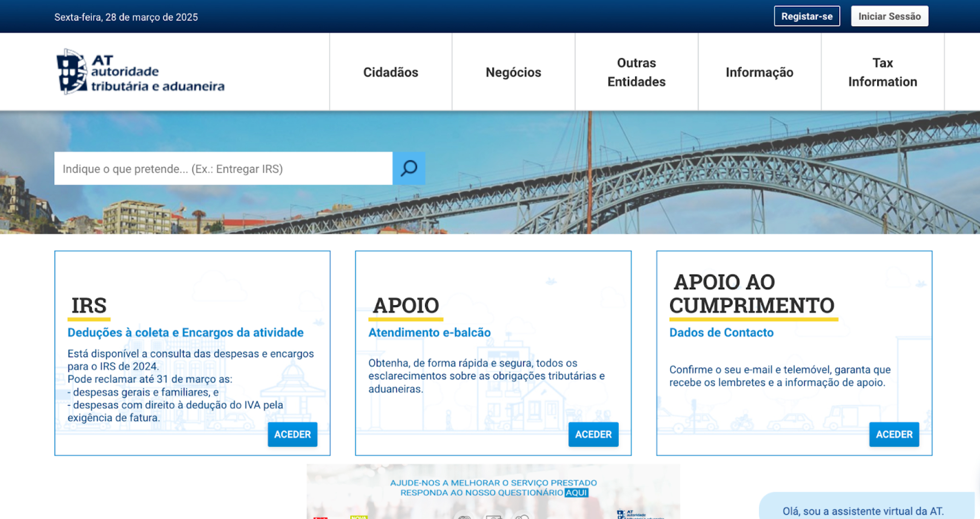Open the 'Atendimento e-balcão' link
The image size is (980, 519).
point(429,332)
